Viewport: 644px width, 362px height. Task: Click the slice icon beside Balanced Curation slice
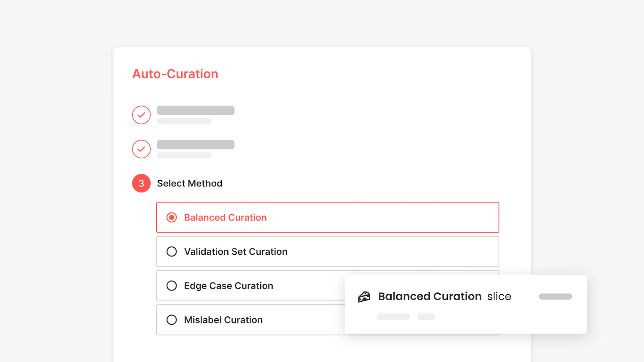point(364,297)
